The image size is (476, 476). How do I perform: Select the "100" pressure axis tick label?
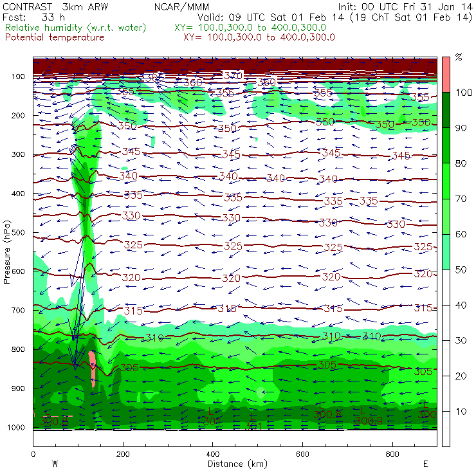[18, 77]
